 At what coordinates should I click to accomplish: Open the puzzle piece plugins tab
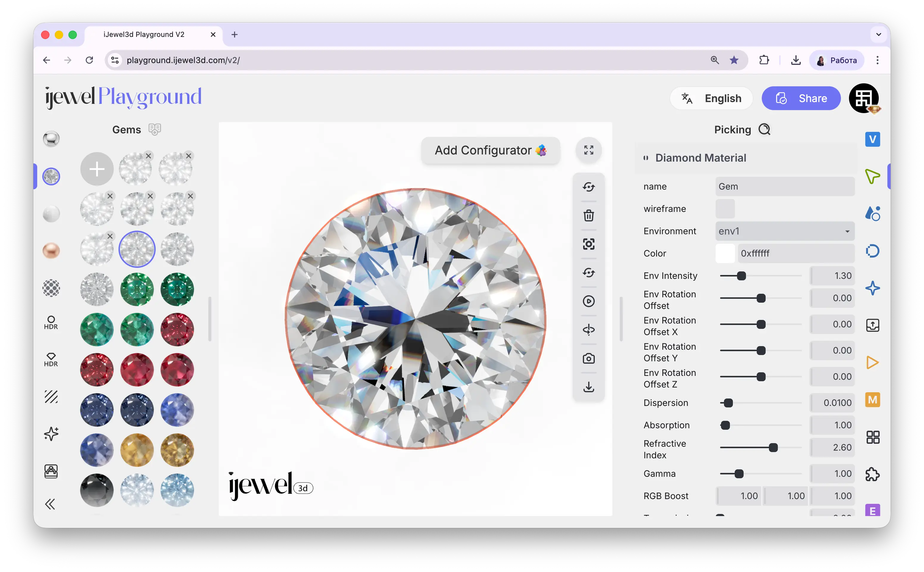[x=872, y=474]
